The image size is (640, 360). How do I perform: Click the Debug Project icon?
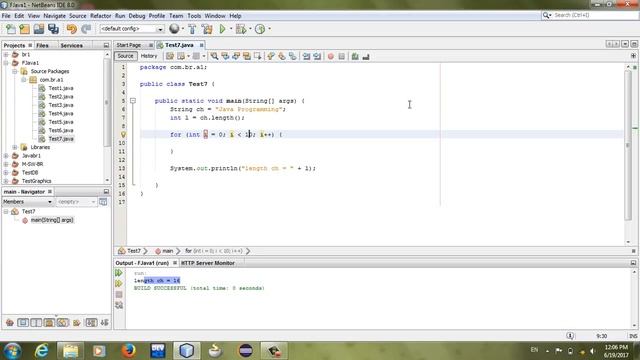(241, 29)
